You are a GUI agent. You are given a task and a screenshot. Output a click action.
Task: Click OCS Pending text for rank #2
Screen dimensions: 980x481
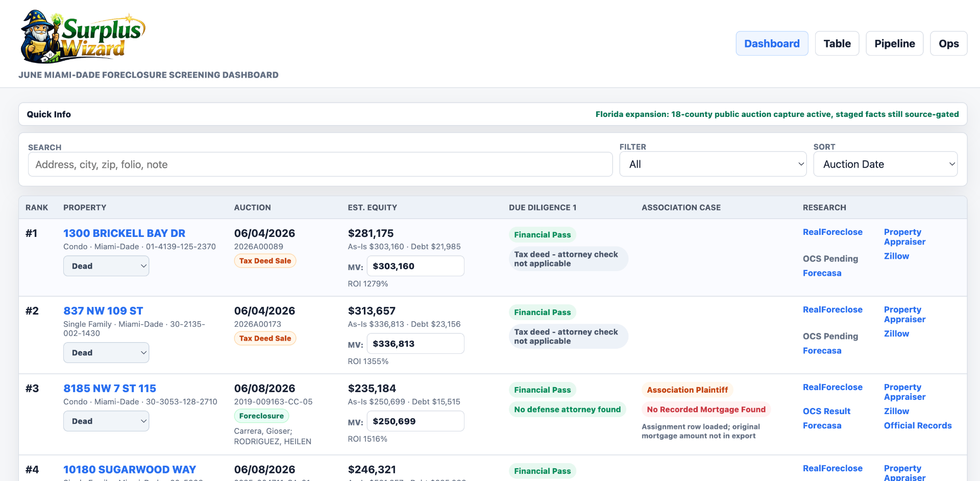[830, 336]
